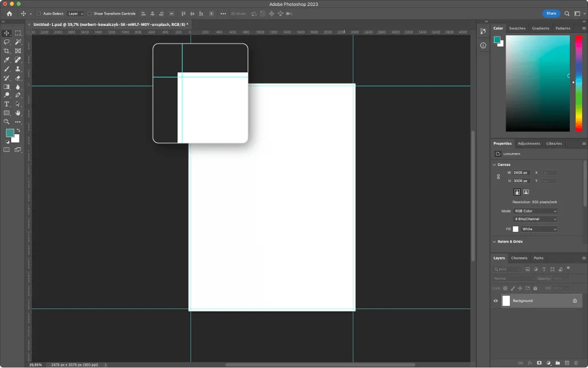588x368 pixels.
Task: Select the Move tool
Action: [x=6, y=33]
